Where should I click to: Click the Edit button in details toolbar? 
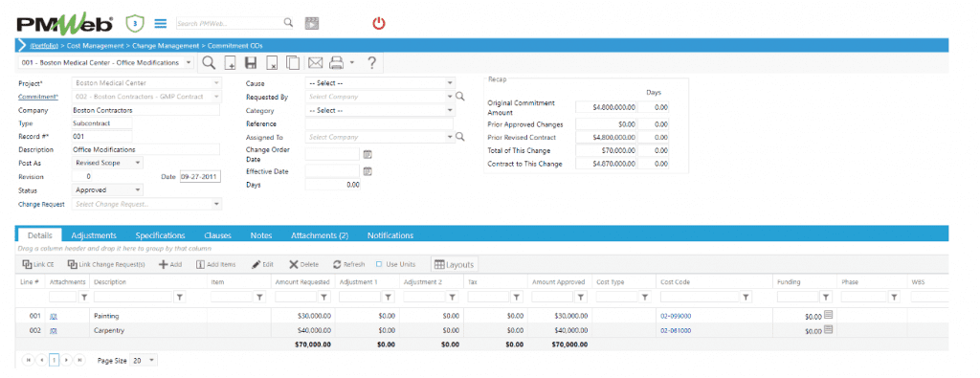tap(262, 264)
